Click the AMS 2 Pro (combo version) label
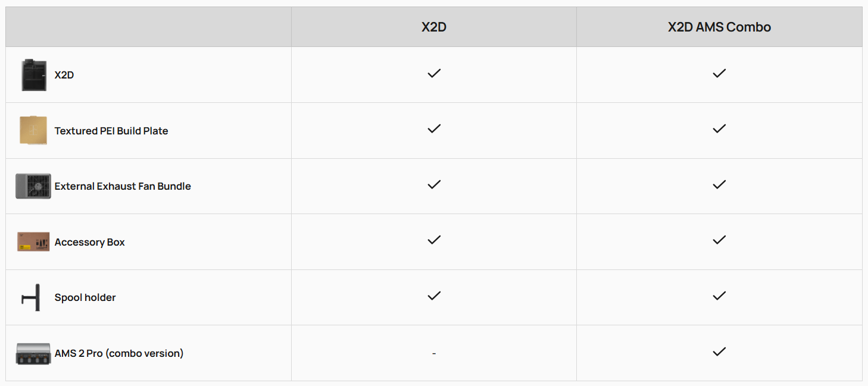The height and width of the screenshot is (386, 868). point(119,353)
